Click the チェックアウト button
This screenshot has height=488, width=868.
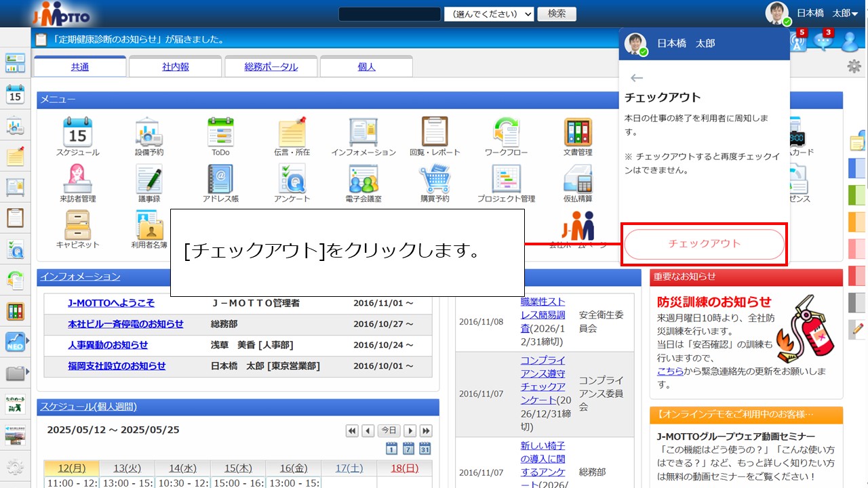coord(704,244)
